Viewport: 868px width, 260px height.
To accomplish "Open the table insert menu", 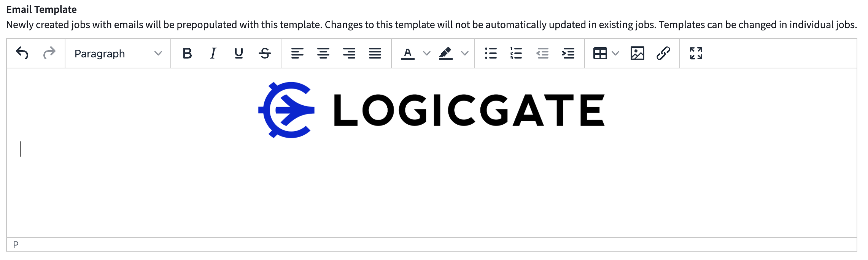I will click(600, 53).
